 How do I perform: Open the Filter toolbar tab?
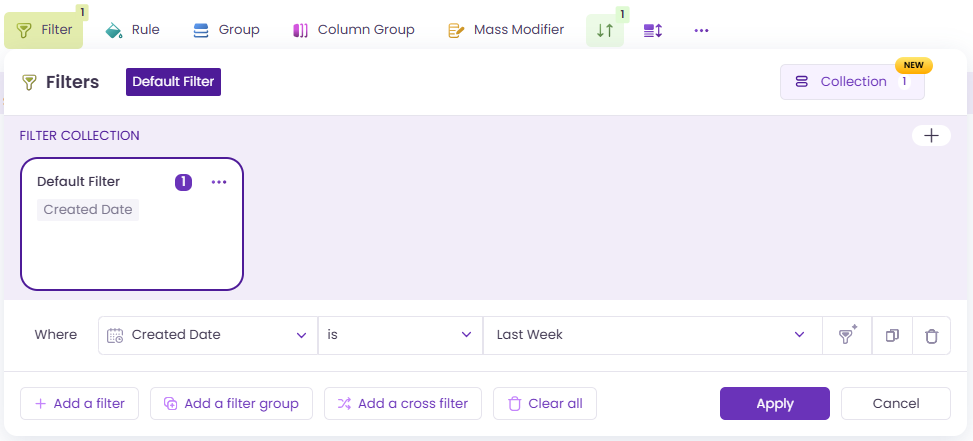(x=45, y=30)
